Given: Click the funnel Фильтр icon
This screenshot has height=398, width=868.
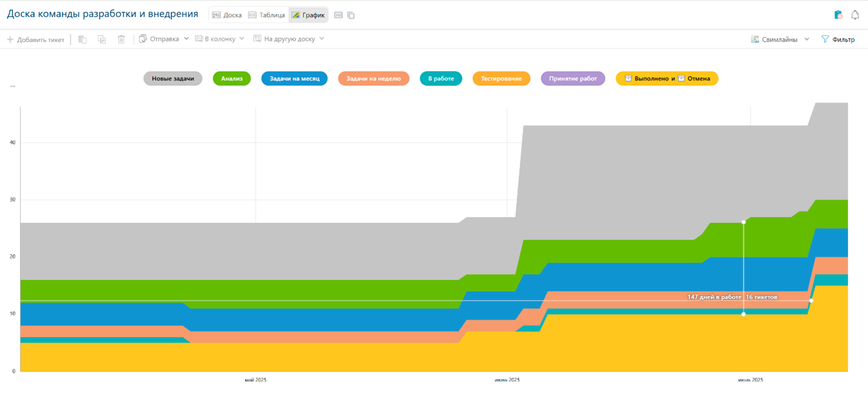Looking at the screenshot, I should click(825, 39).
